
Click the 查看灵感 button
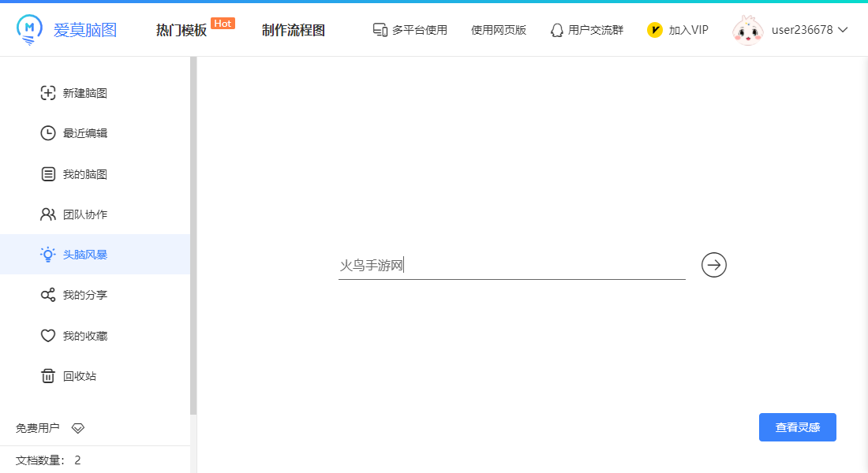tap(797, 427)
